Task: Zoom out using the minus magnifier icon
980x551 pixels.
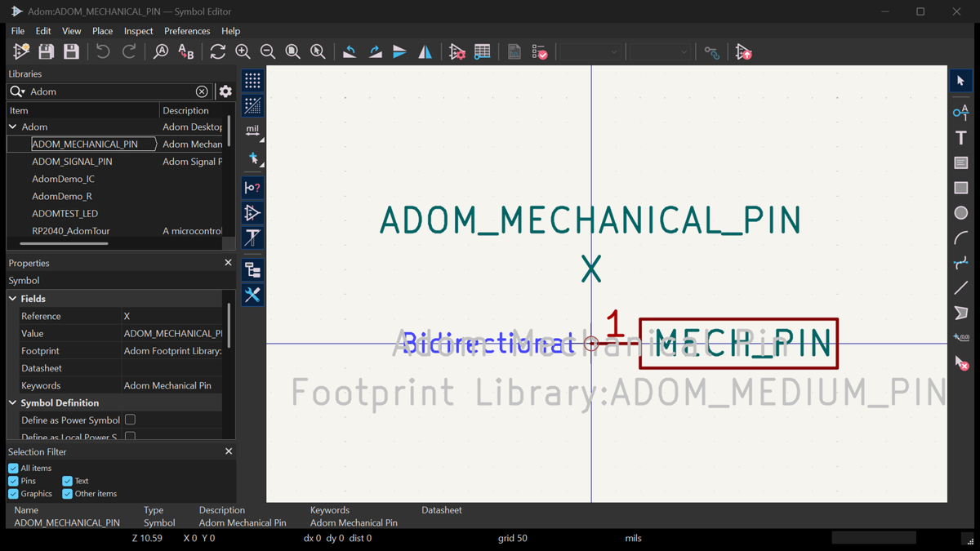Action: point(268,52)
